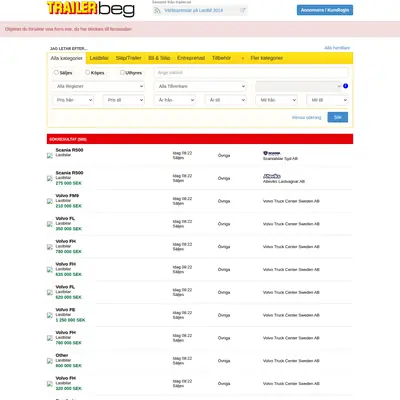
Task: Select the Entreprenad tab
Action: pyautogui.click(x=191, y=58)
